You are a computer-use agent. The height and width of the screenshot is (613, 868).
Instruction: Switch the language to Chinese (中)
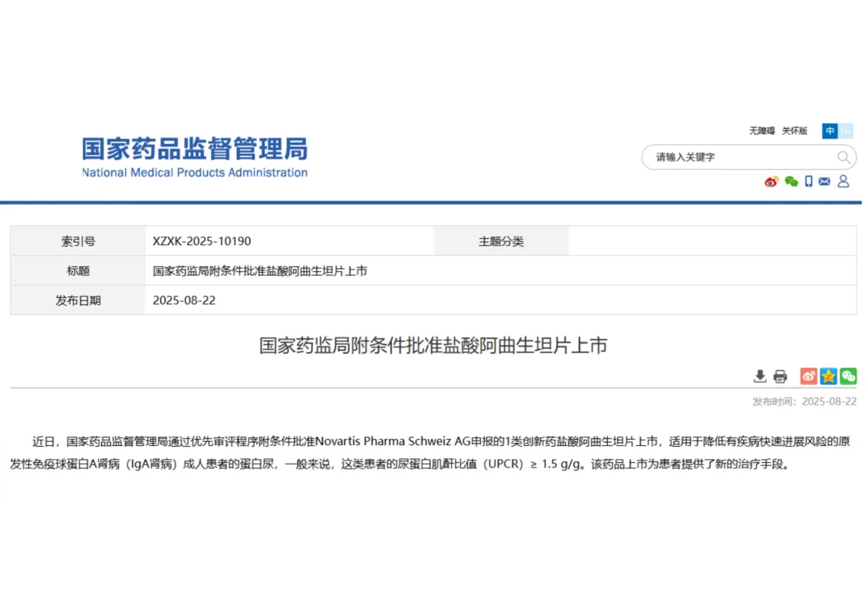pyautogui.click(x=830, y=131)
